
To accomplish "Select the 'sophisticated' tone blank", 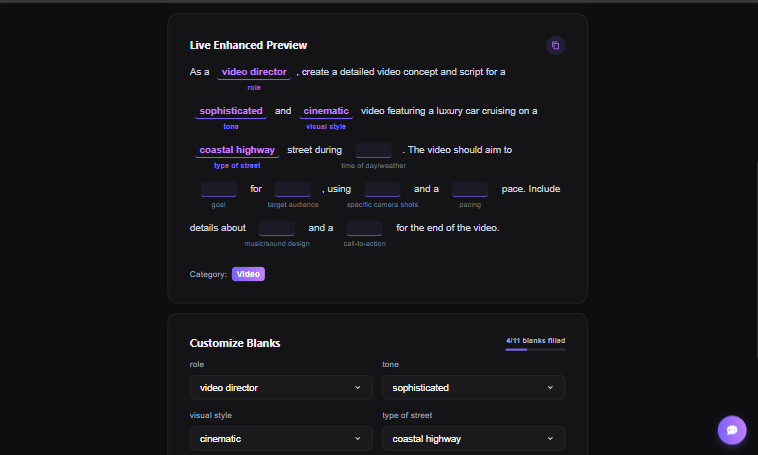I will [231, 111].
